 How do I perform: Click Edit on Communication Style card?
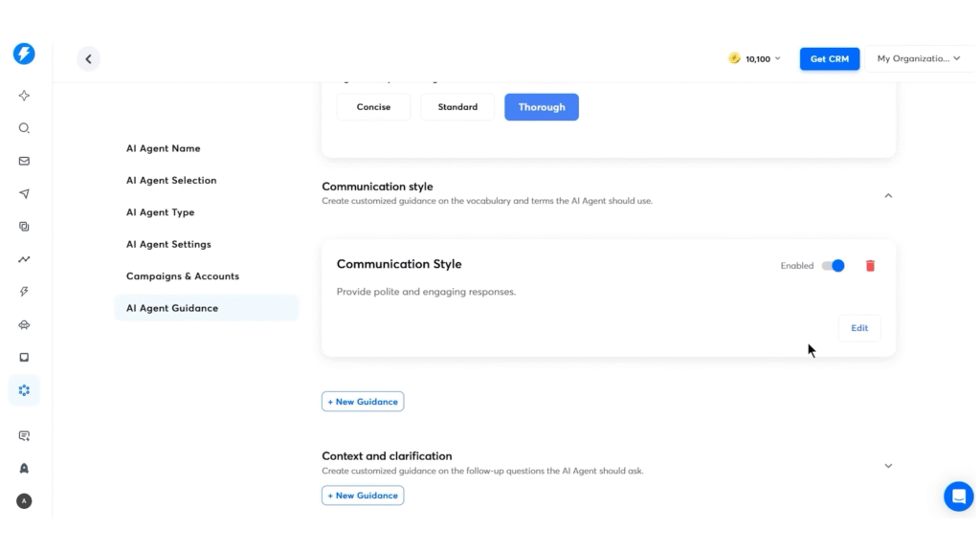tap(859, 328)
